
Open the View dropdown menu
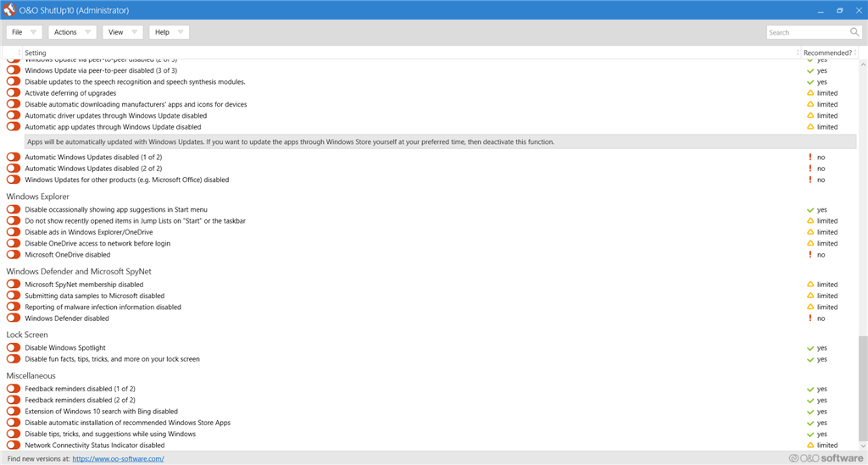[122, 32]
